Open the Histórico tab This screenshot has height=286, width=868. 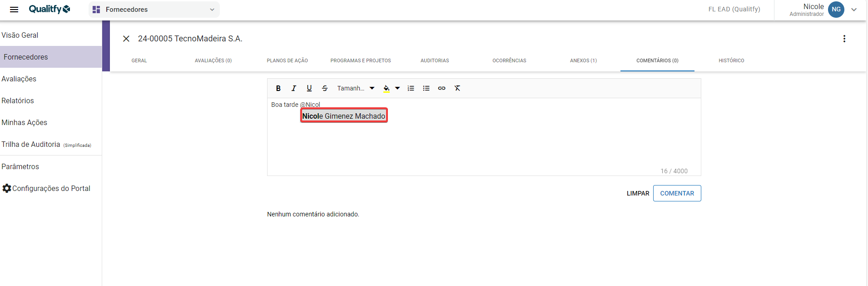click(731, 60)
